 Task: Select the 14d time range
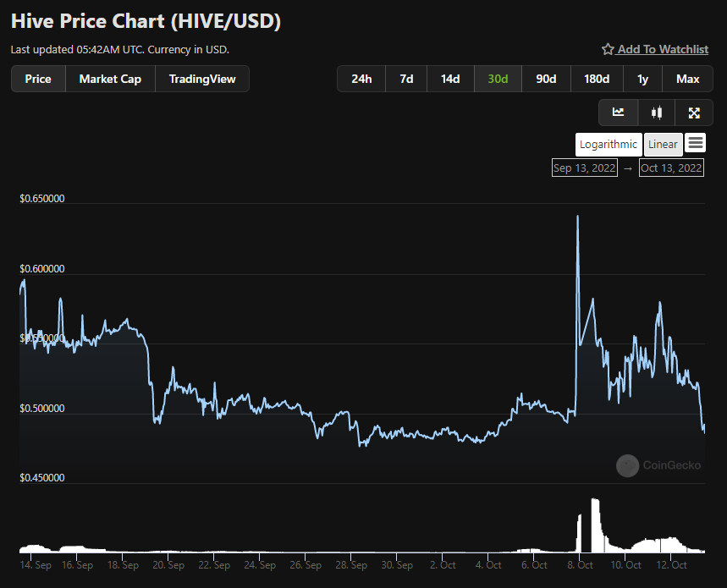click(x=450, y=79)
